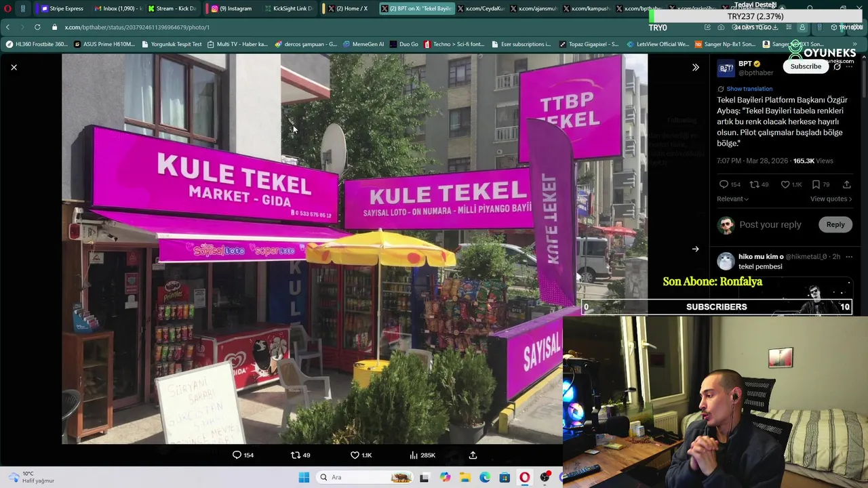This screenshot has height=488, width=868.
Task: Repost via retweet icon showing 49 in sidebar
Action: (759, 184)
